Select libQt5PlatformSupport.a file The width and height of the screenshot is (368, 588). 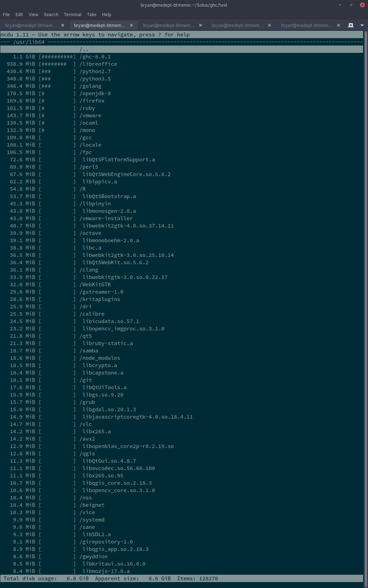[182, 160]
